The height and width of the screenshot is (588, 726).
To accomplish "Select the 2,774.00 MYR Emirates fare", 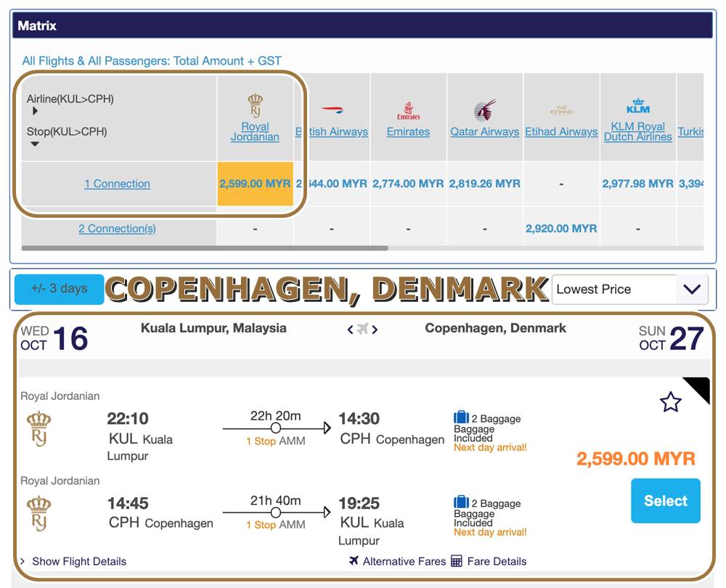I will 408,184.
